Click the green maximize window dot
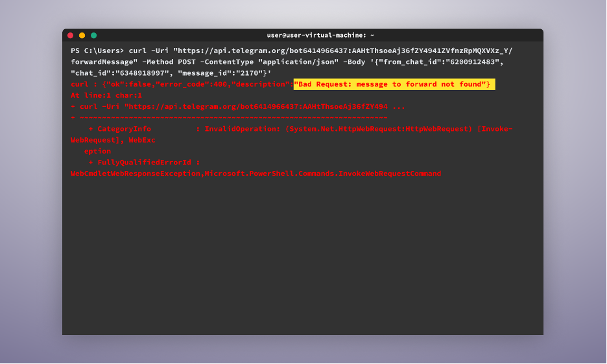Screen dimensions: 607x364 tap(93, 36)
